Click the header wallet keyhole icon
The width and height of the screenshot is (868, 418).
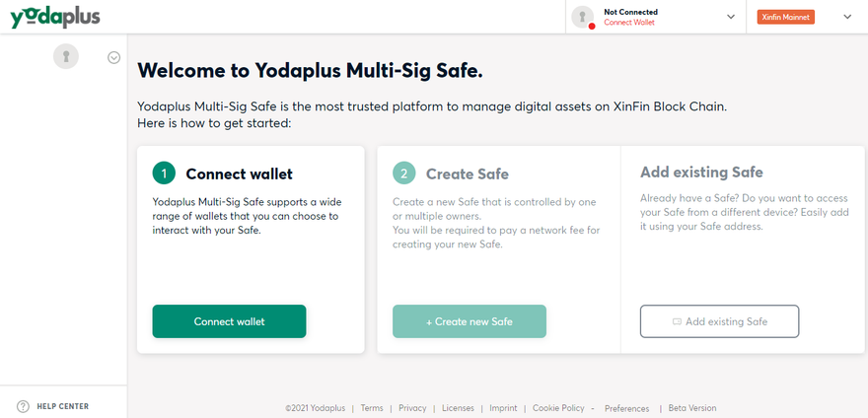coord(584,16)
